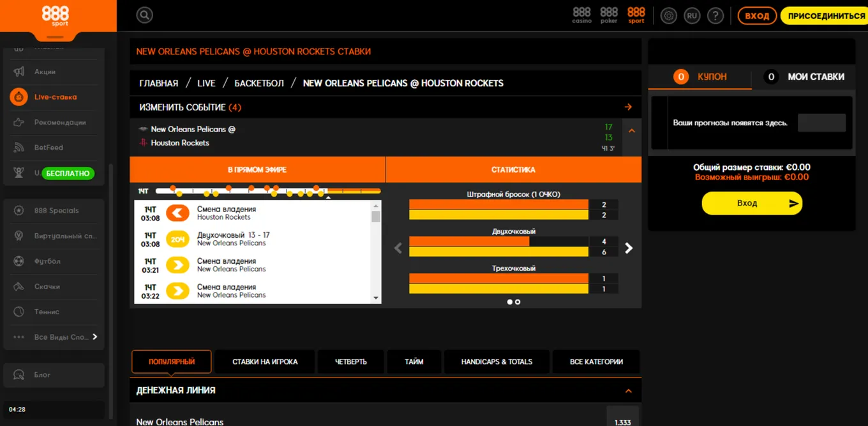Show previous statistics with the left arrow
The image size is (868, 426).
[x=398, y=248]
